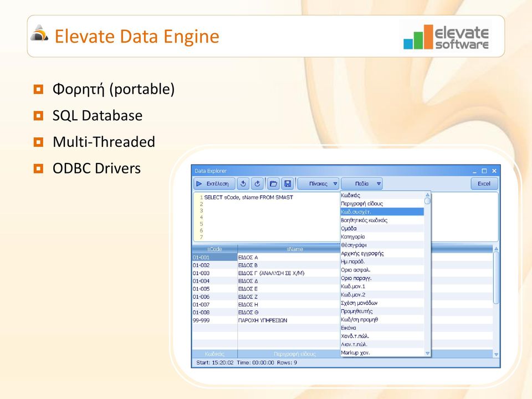
Task: Click results grid scroll up arrow
Action: (496, 249)
